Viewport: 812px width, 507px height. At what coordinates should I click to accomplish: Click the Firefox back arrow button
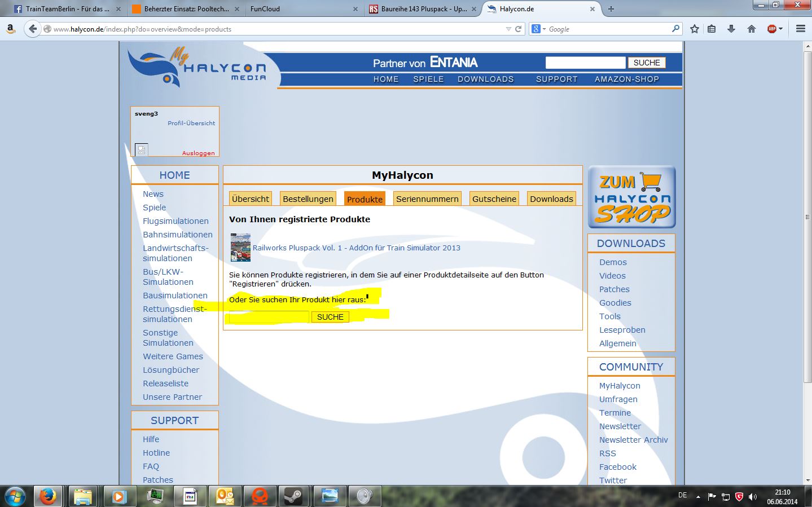coord(33,29)
